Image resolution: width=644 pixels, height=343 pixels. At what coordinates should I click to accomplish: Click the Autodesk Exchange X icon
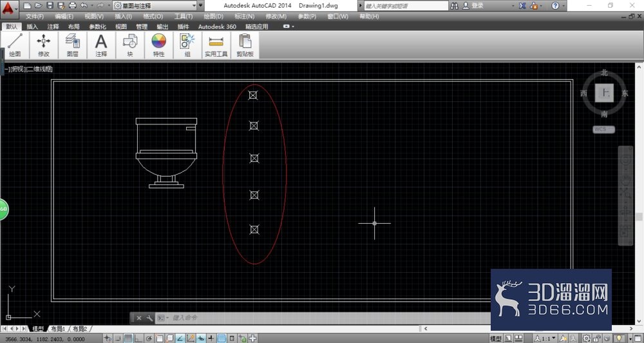pyautogui.click(x=522, y=6)
